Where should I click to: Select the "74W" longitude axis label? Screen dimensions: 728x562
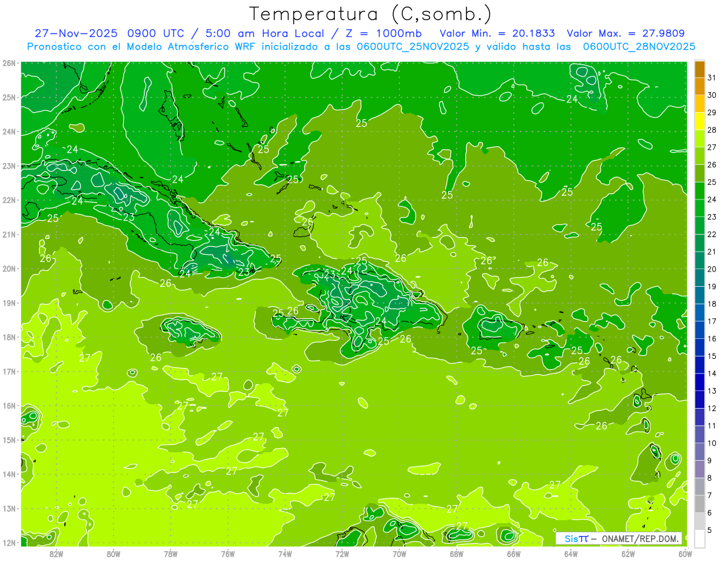285,554
